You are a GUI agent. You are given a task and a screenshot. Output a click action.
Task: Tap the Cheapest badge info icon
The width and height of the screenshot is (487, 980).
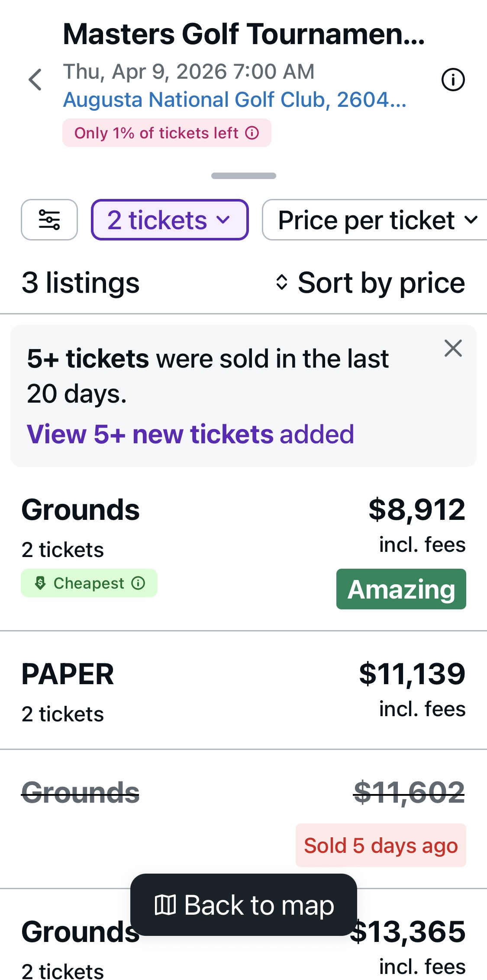[x=138, y=583]
